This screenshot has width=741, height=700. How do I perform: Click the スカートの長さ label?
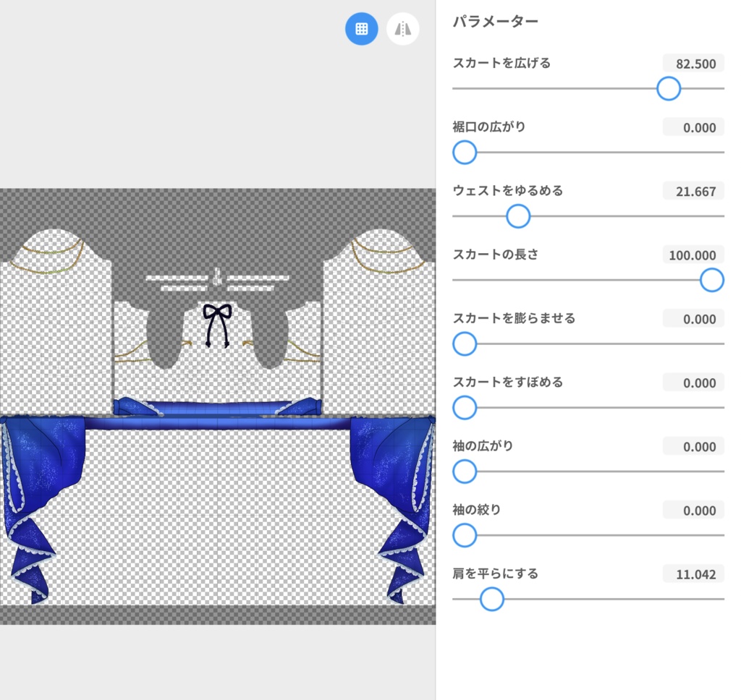[x=495, y=254]
